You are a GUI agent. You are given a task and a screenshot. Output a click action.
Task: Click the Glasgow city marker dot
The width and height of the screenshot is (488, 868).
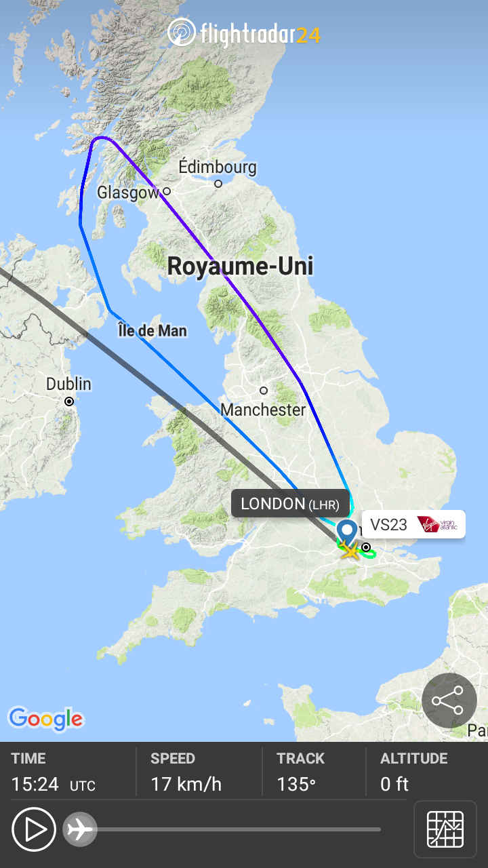click(x=166, y=191)
